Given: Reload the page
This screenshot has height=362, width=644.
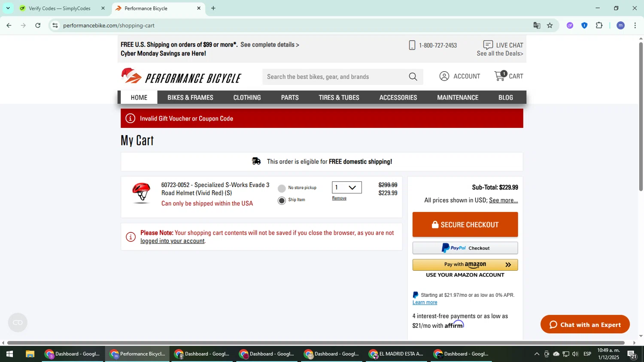Looking at the screenshot, I should point(38,25).
